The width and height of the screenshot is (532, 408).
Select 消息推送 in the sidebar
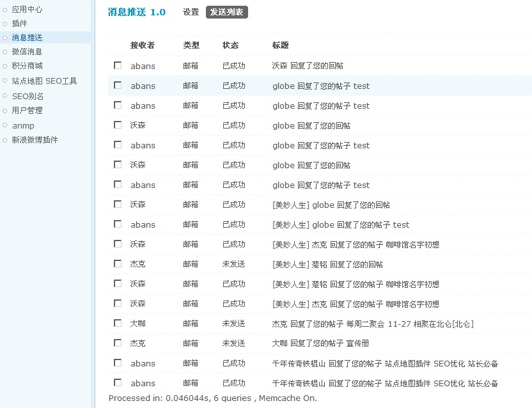click(x=27, y=38)
